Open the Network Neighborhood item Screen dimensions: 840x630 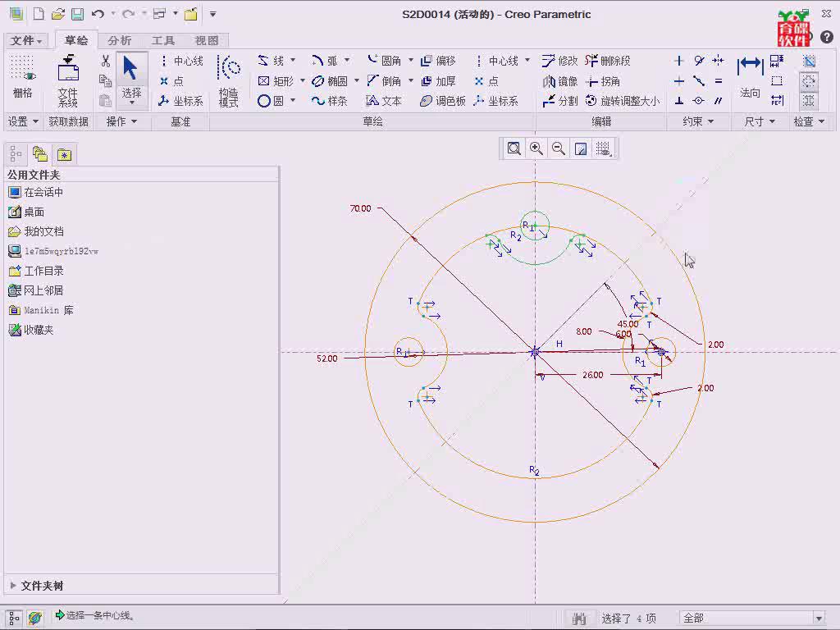point(36,290)
